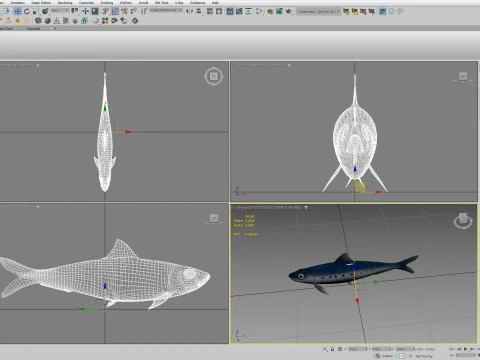The height and width of the screenshot is (360, 480).
Task: Select the Select and Scale tool
Action: click(x=36, y=11)
